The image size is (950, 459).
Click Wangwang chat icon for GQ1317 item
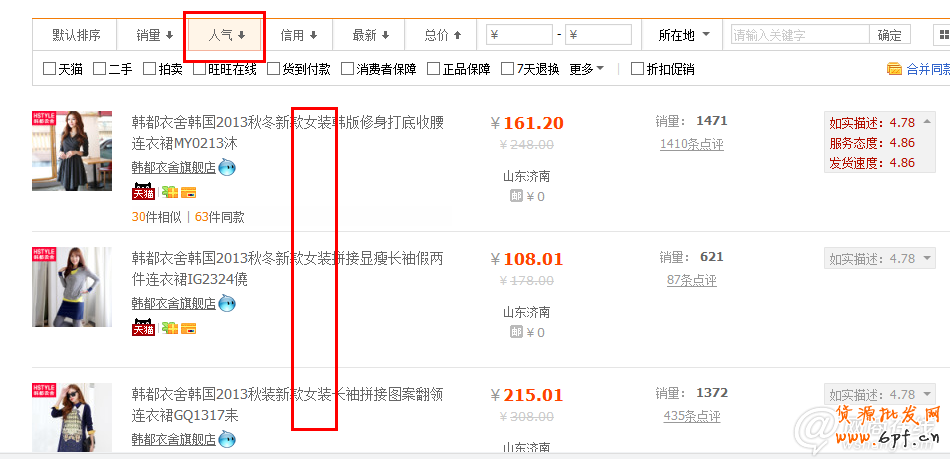227,439
